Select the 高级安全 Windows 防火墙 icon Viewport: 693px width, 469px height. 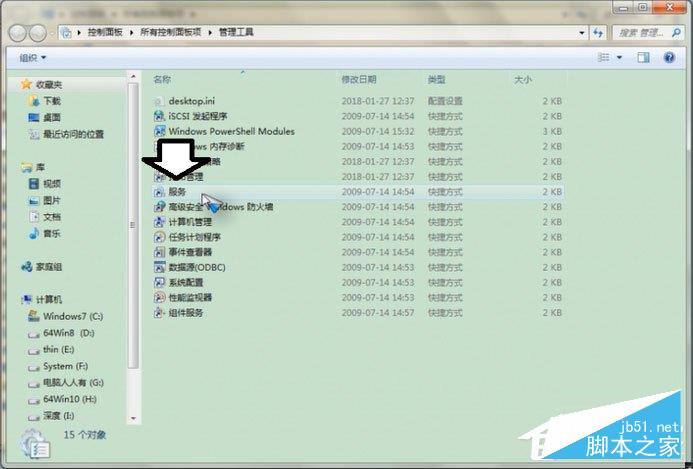[159, 207]
